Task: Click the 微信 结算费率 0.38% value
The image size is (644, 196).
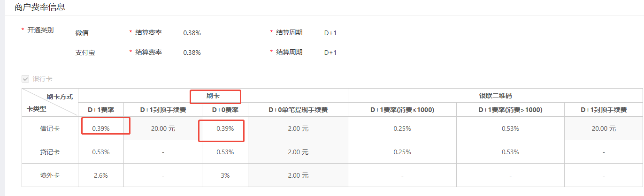Action: 192,33
